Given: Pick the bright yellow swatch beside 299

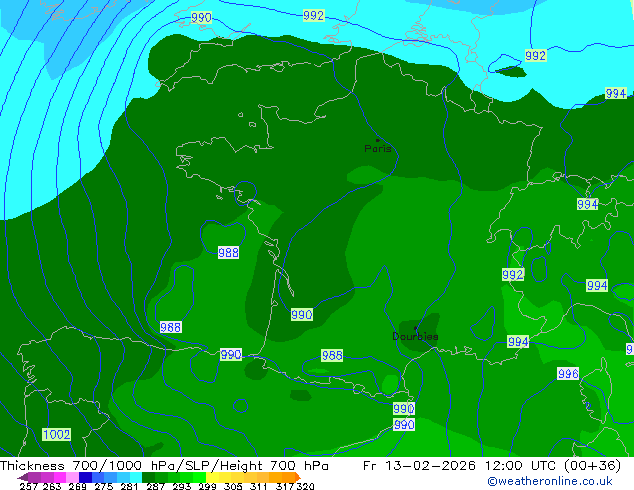Looking at the screenshot, I should coord(212,477).
